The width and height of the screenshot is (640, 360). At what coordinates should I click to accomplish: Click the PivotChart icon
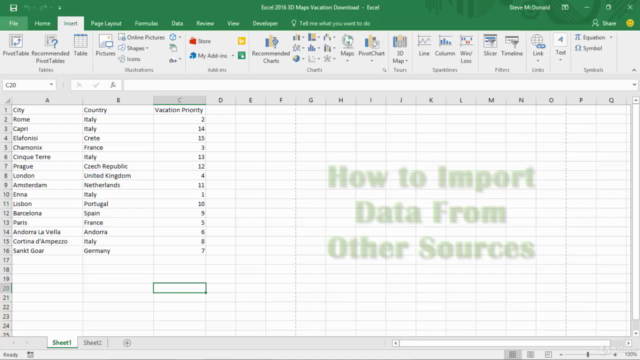click(371, 48)
